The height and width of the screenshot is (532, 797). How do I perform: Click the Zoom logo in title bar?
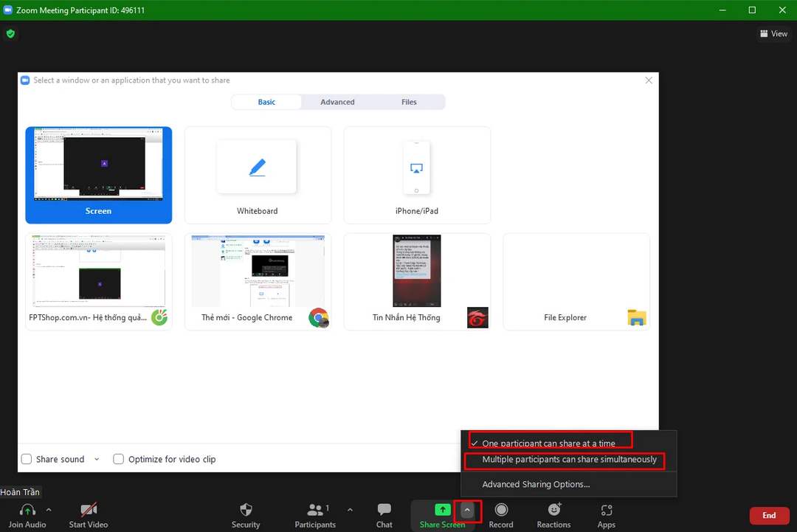7,10
